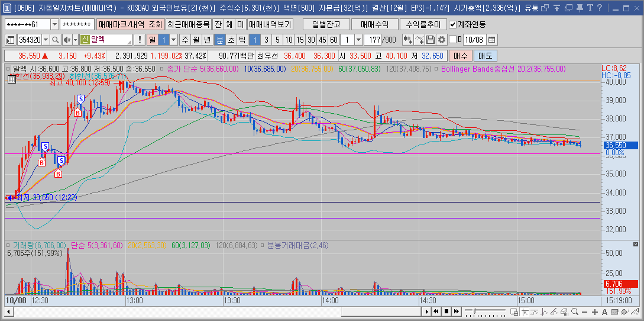Select the 틱 tick chart period toggle

242,40
